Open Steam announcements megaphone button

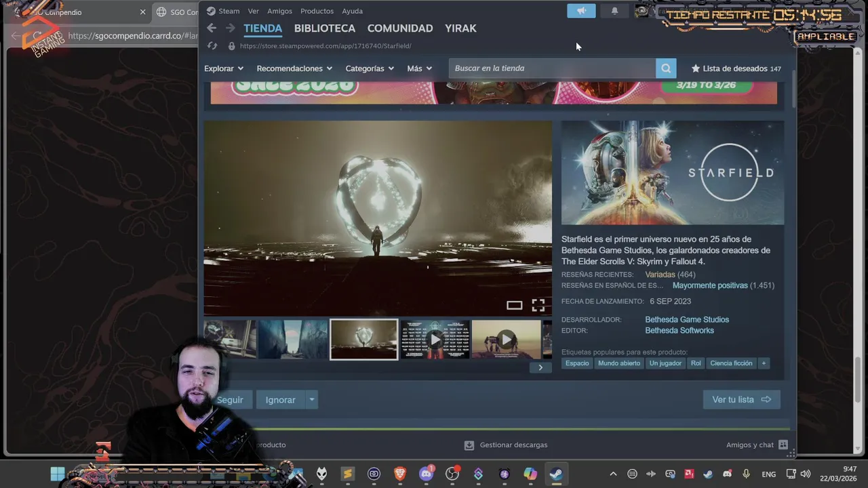581,11
